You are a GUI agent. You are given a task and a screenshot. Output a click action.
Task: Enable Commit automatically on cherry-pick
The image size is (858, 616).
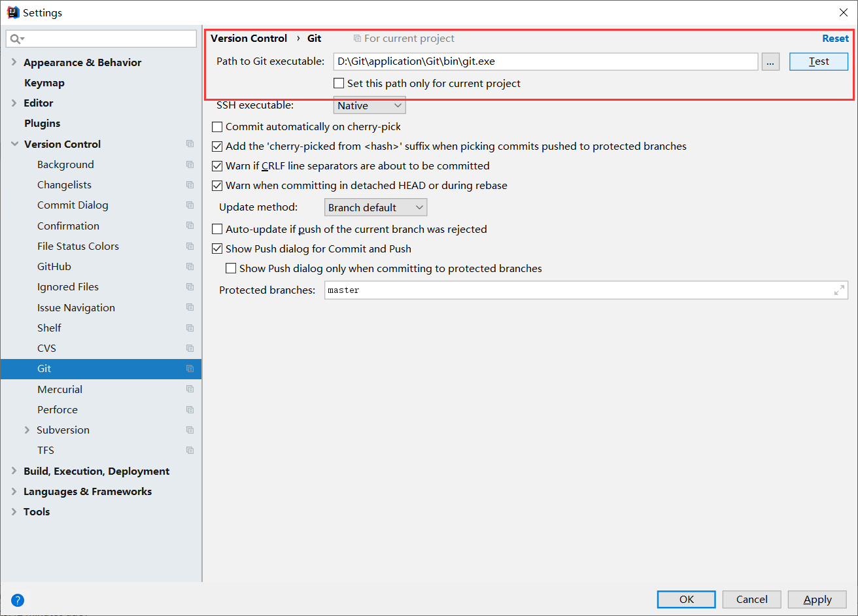coord(217,126)
